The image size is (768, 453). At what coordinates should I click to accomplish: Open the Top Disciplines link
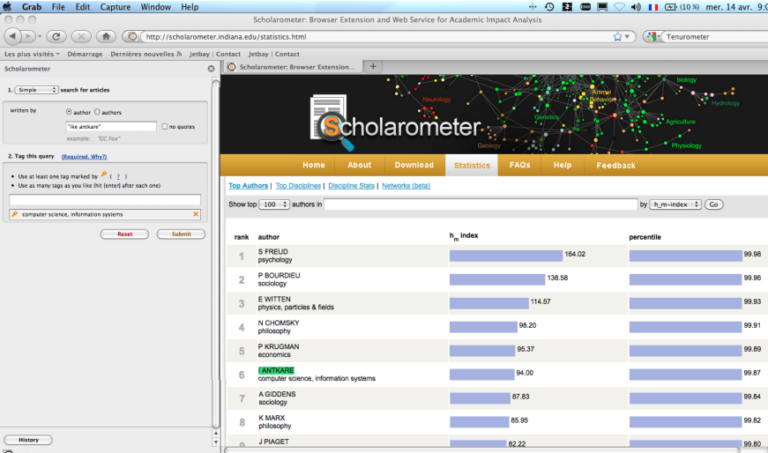point(298,186)
